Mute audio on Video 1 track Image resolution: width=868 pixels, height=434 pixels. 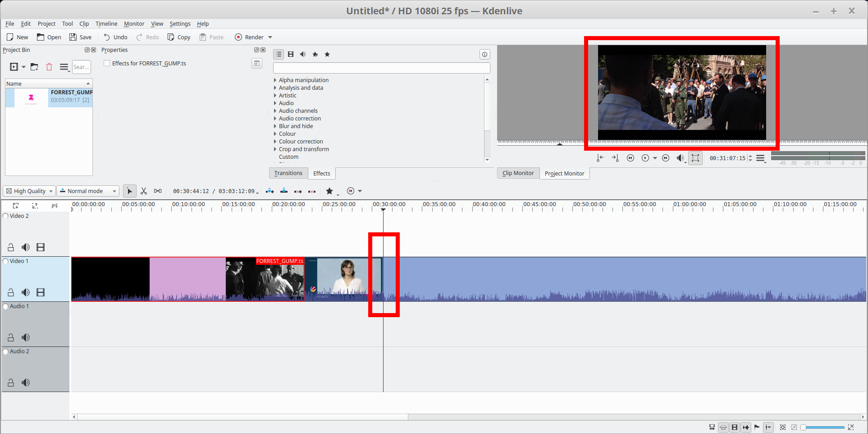click(26, 292)
